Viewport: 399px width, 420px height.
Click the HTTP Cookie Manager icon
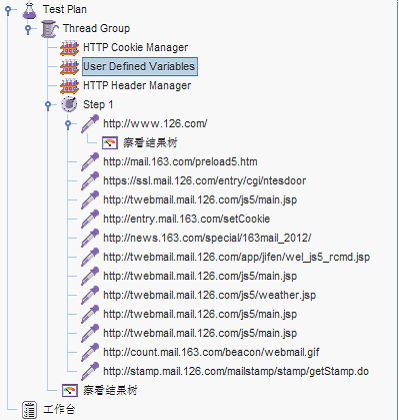(x=69, y=48)
